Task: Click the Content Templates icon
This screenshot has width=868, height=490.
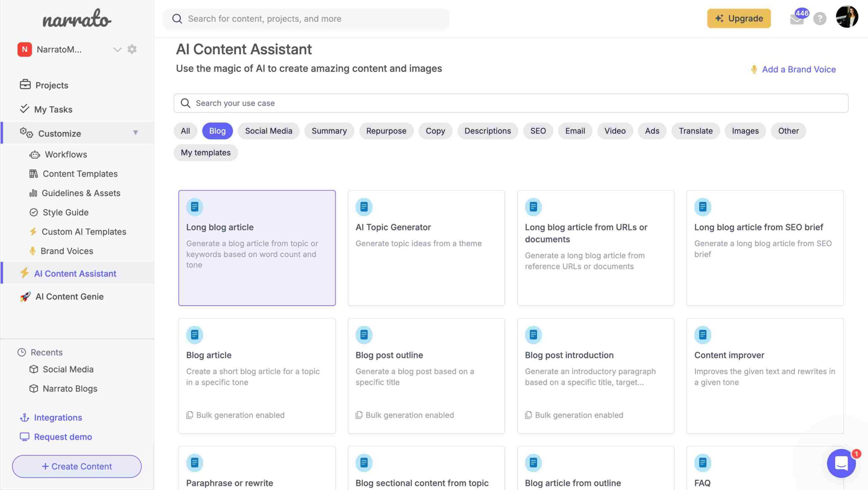Action: [x=33, y=174]
